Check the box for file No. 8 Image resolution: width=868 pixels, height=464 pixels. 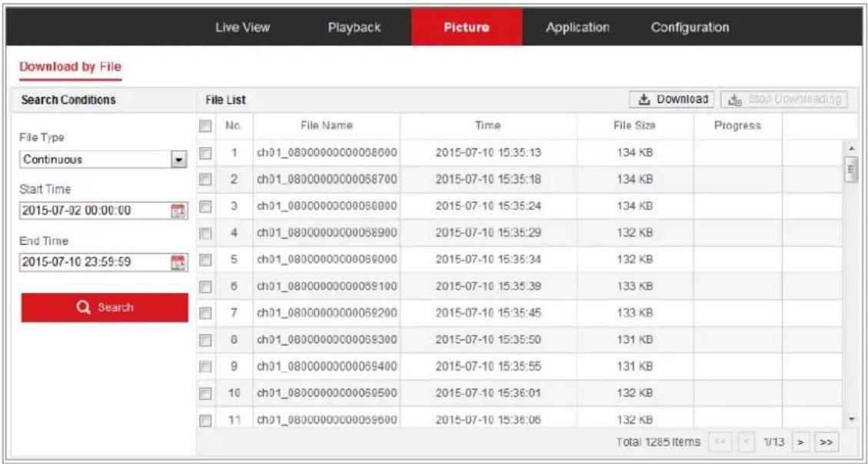204,340
